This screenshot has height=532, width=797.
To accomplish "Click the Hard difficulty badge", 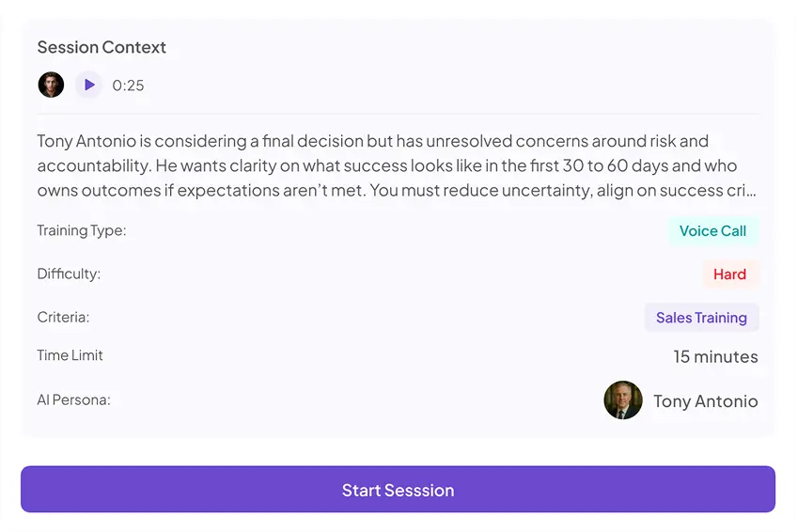I will (x=730, y=274).
